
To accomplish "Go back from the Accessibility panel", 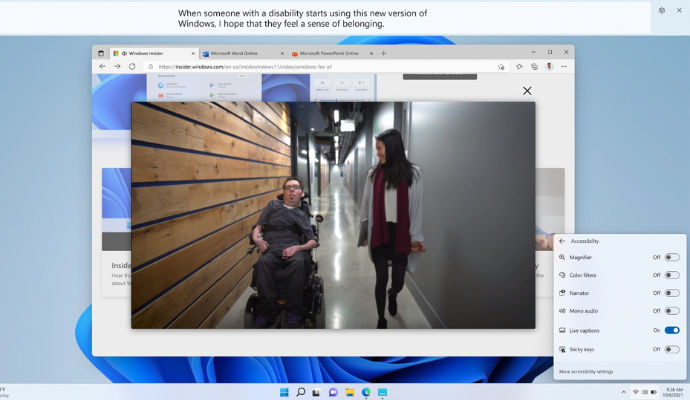I will tap(562, 241).
